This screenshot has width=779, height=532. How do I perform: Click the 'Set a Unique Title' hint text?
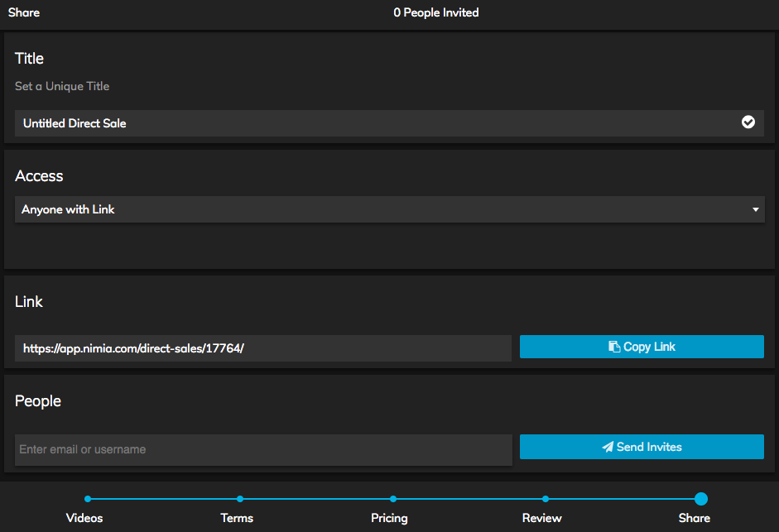click(x=62, y=86)
